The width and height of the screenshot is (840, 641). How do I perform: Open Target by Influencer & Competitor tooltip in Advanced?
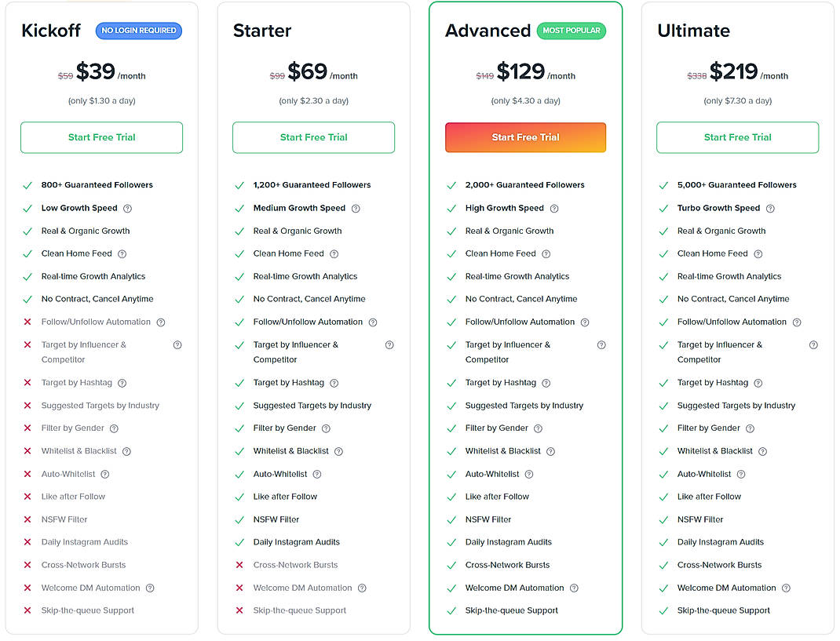tap(601, 344)
